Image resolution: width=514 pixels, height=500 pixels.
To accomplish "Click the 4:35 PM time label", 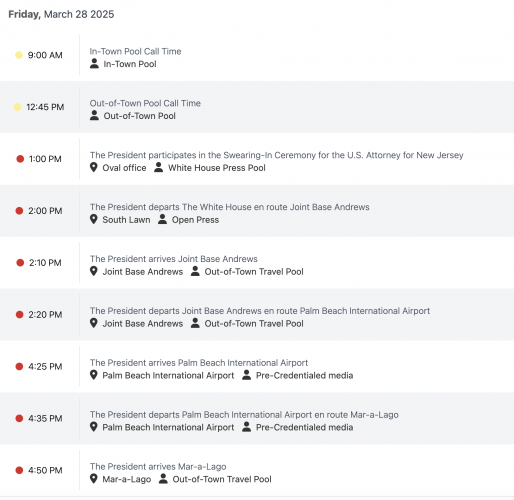I will pyautogui.click(x=45, y=418).
